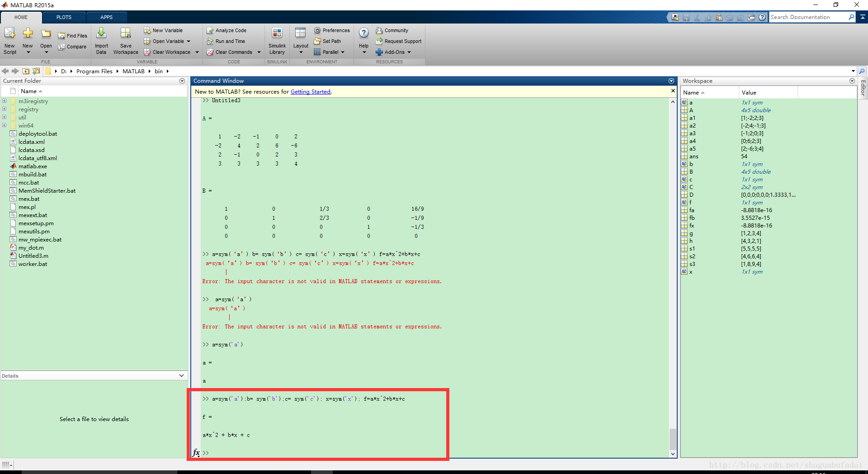Viewport: 868px width, 474px height.
Task: Open the Clear Commands dropdown arrow
Action: (x=259, y=52)
